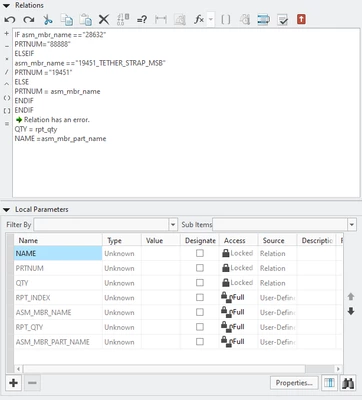Open the Sub Items dropdown arrow
This screenshot has width=362, height=400.
tap(352, 225)
